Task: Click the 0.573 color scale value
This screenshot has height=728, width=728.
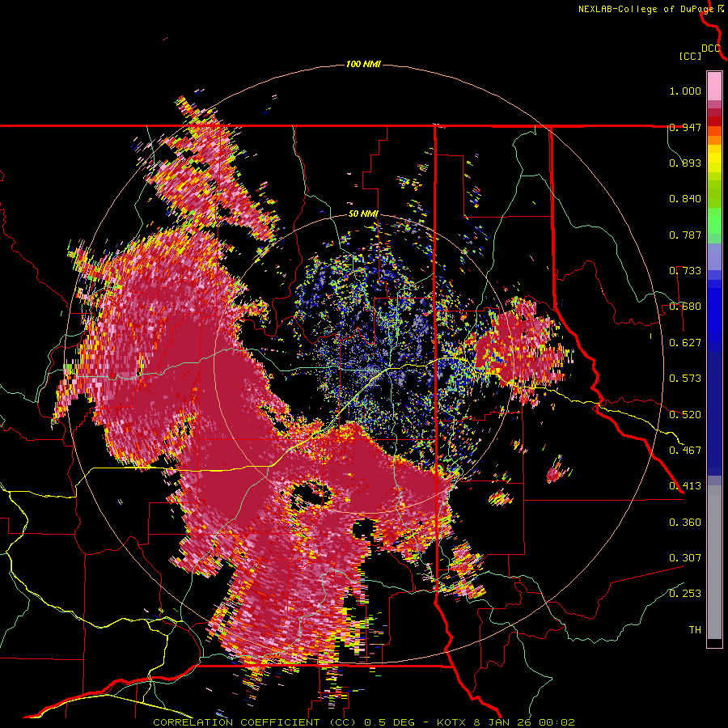Action: pos(685,379)
